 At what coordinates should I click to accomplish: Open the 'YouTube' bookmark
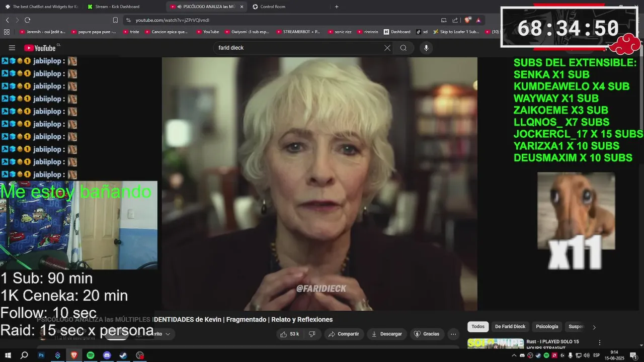click(208, 32)
